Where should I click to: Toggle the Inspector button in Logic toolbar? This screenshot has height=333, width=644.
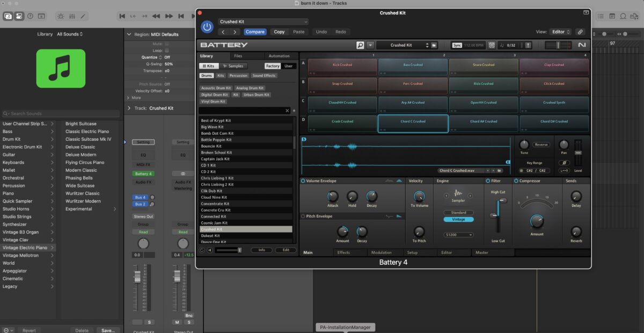[19, 16]
